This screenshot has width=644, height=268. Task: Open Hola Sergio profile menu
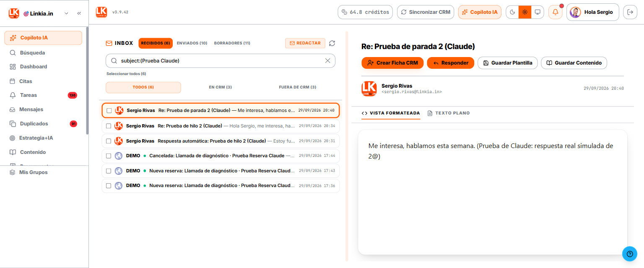coord(593,12)
